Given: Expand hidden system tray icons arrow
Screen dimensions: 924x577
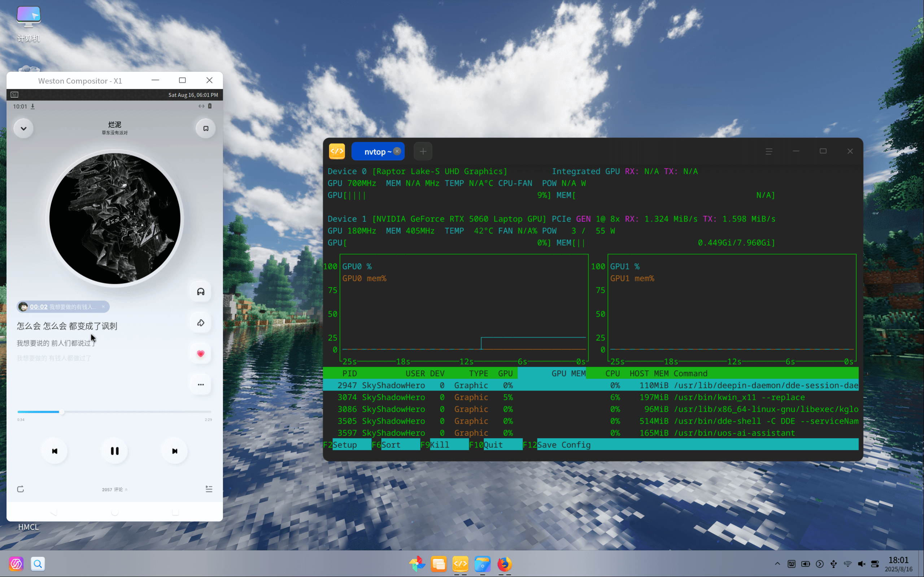Looking at the screenshot, I should pyautogui.click(x=777, y=564).
